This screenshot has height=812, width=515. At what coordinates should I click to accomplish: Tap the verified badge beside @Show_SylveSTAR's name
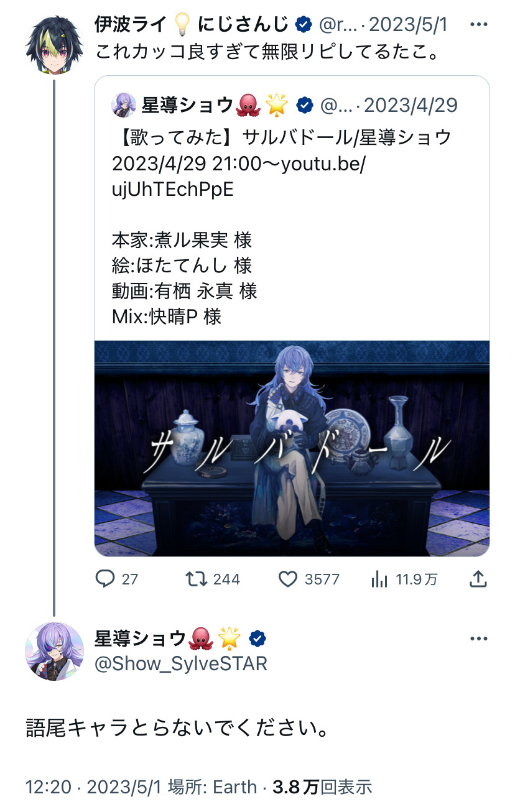click(258, 638)
